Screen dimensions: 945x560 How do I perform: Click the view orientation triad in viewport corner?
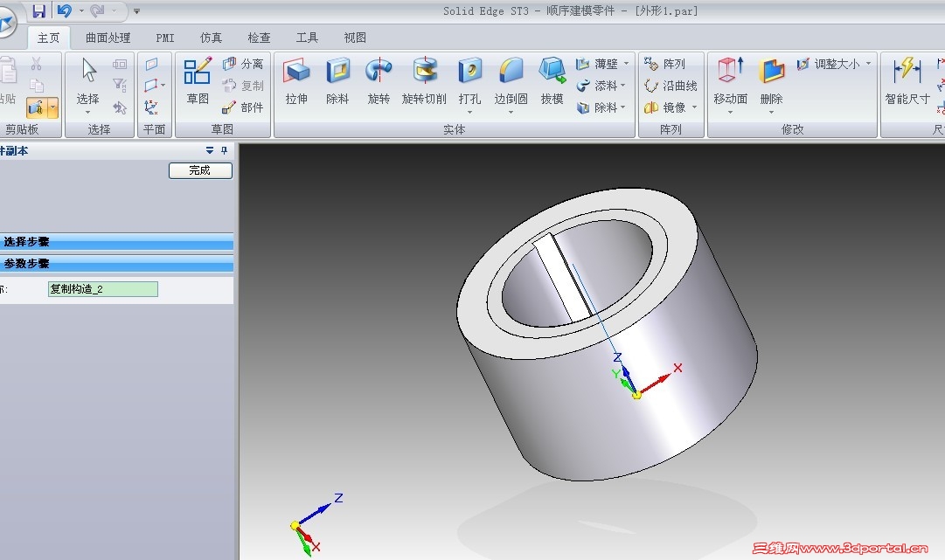[315, 524]
